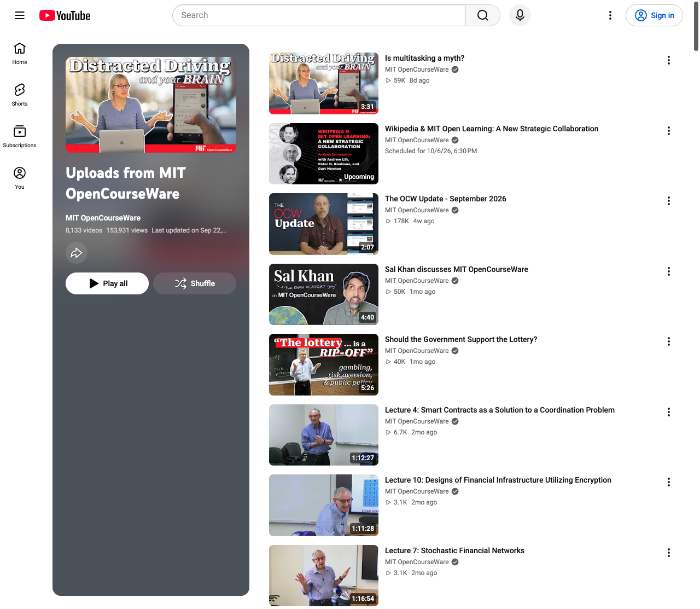Click Play all for the playlist

click(x=107, y=283)
